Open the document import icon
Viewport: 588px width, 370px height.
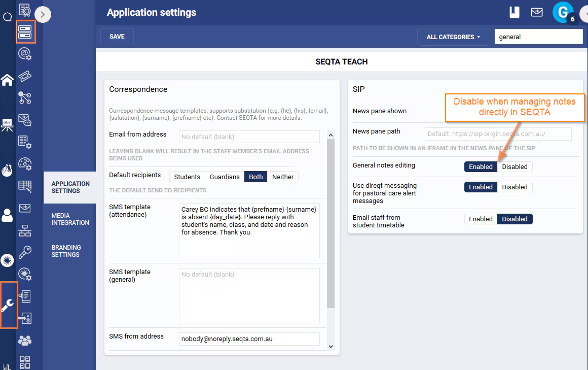pyautogui.click(x=25, y=296)
